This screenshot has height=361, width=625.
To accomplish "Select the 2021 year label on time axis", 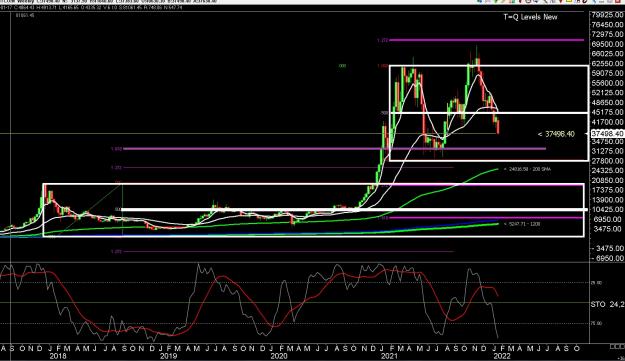I will tap(389, 356).
